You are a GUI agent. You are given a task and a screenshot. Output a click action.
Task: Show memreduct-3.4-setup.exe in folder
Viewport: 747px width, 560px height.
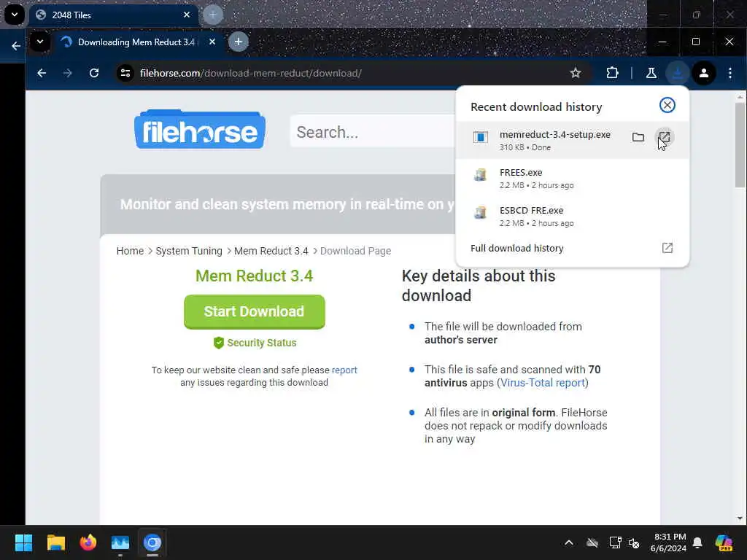coord(638,138)
